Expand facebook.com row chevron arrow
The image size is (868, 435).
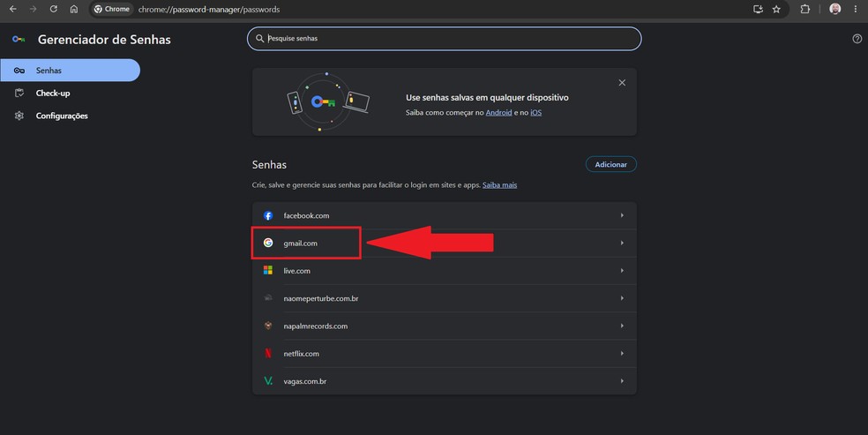pyautogui.click(x=622, y=215)
